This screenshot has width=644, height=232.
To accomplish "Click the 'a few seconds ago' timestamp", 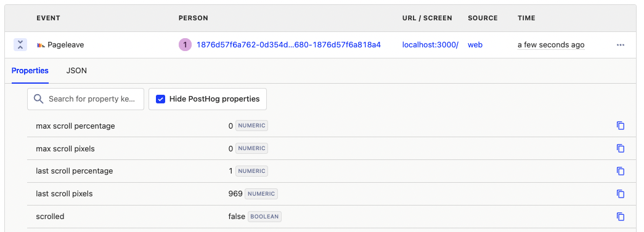I will tap(551, 45).
